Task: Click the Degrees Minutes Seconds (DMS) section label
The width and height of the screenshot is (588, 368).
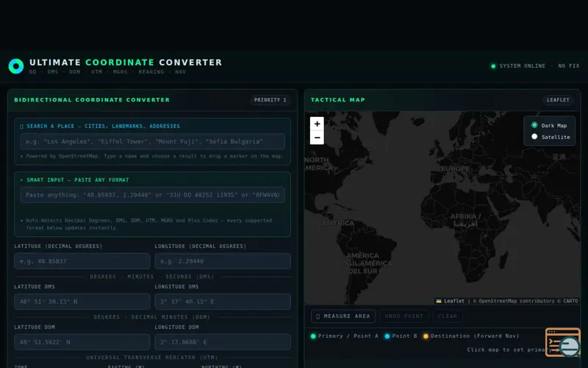Action: coord(152,277)
